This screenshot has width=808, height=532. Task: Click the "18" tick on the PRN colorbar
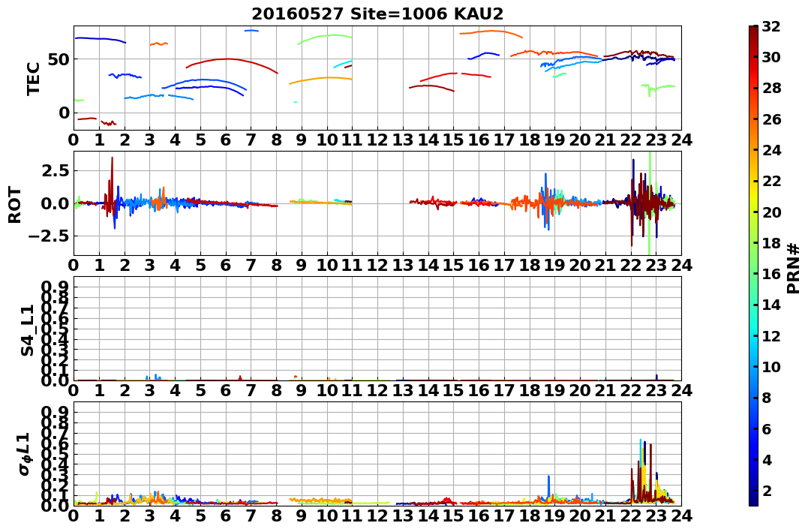[x=771, y=243]
